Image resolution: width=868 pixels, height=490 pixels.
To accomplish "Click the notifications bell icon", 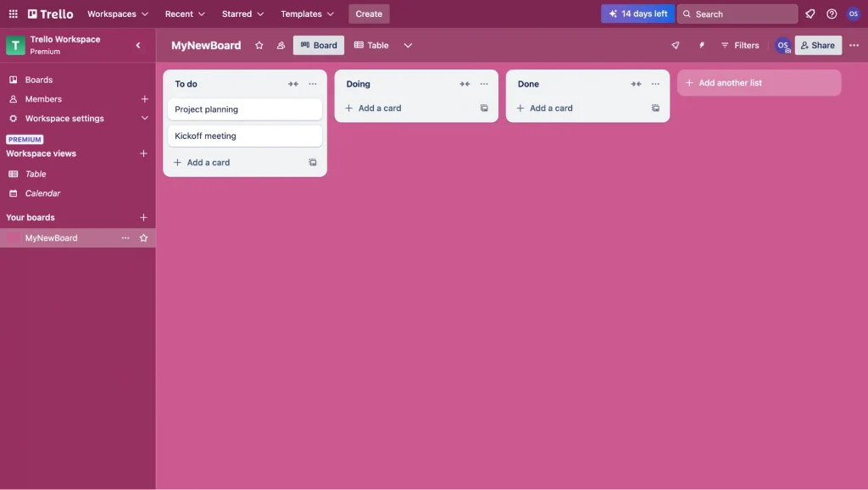I will pos(810,14).
